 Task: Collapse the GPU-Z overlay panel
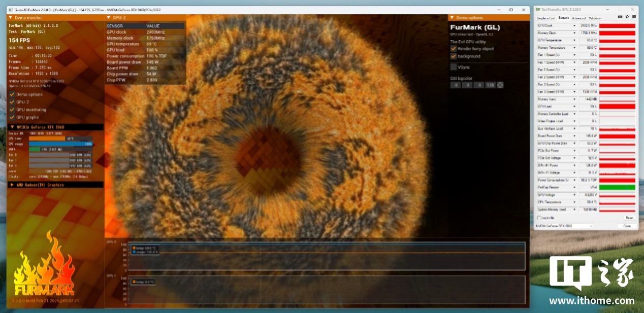109,18
